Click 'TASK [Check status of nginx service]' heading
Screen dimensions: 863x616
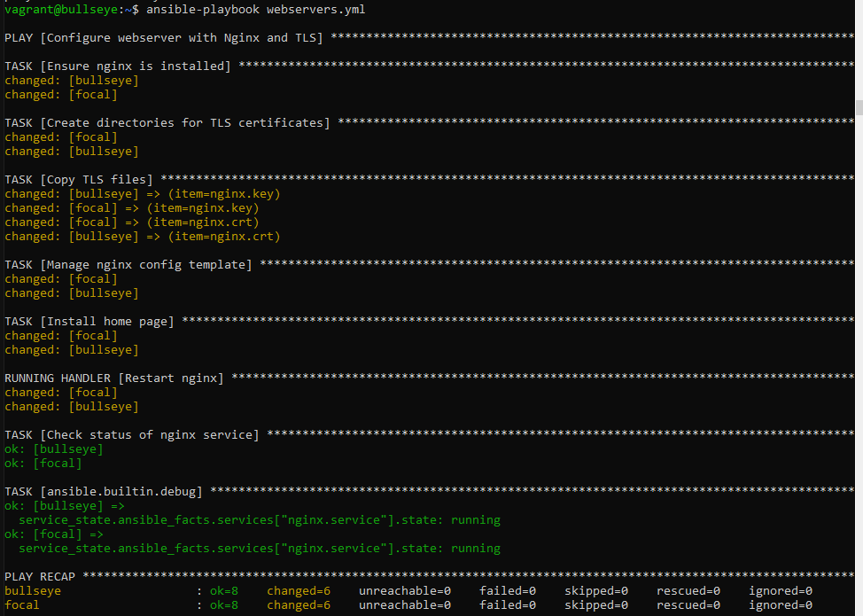tap(131, 435)
